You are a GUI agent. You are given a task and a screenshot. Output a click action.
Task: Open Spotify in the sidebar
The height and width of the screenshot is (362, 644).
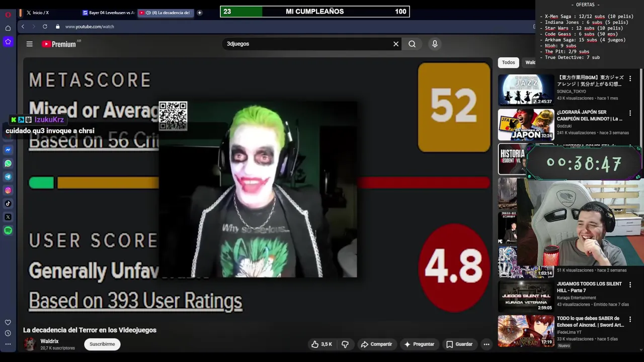click(8, 231)
